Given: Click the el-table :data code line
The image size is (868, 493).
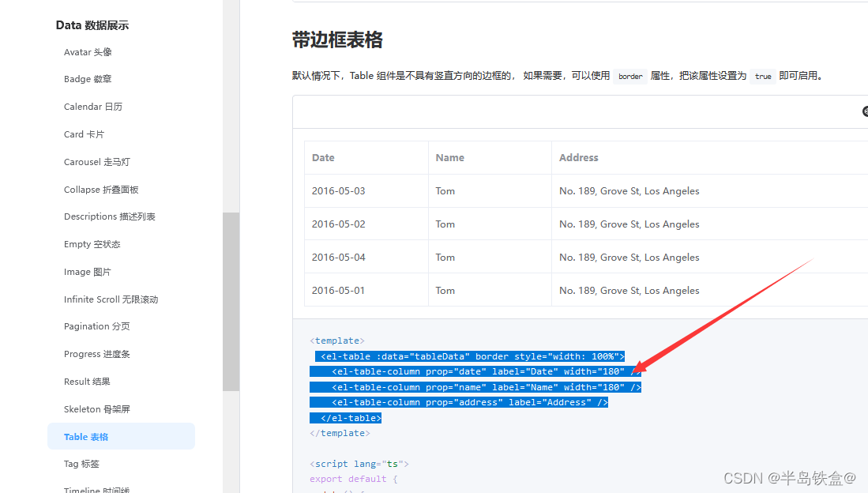Looking at the screenshot, I should tap(470, 356).
